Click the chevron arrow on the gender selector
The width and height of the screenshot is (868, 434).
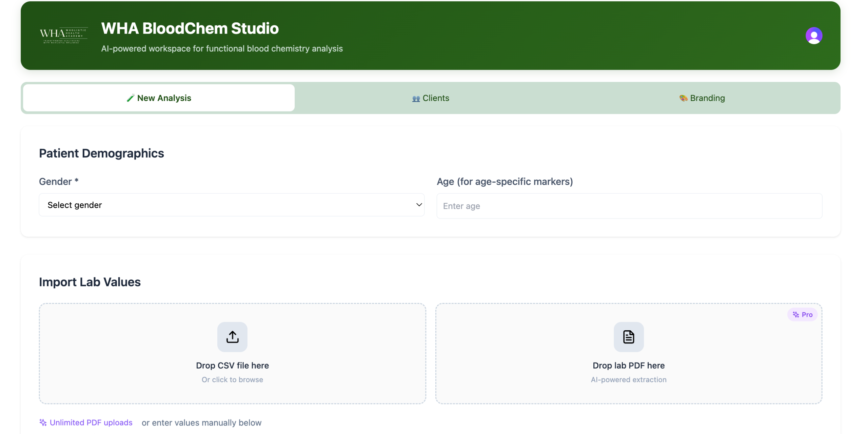click(418, 205)
